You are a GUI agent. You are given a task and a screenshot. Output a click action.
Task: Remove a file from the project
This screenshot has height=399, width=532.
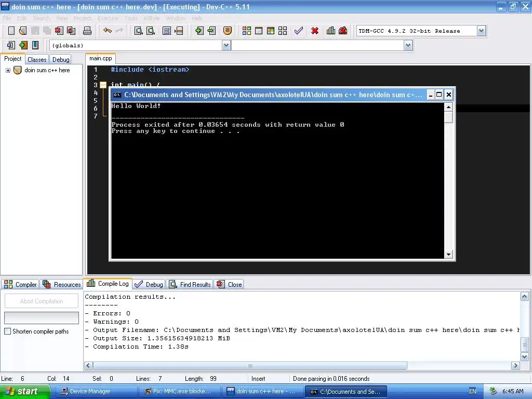click(211, 31)
